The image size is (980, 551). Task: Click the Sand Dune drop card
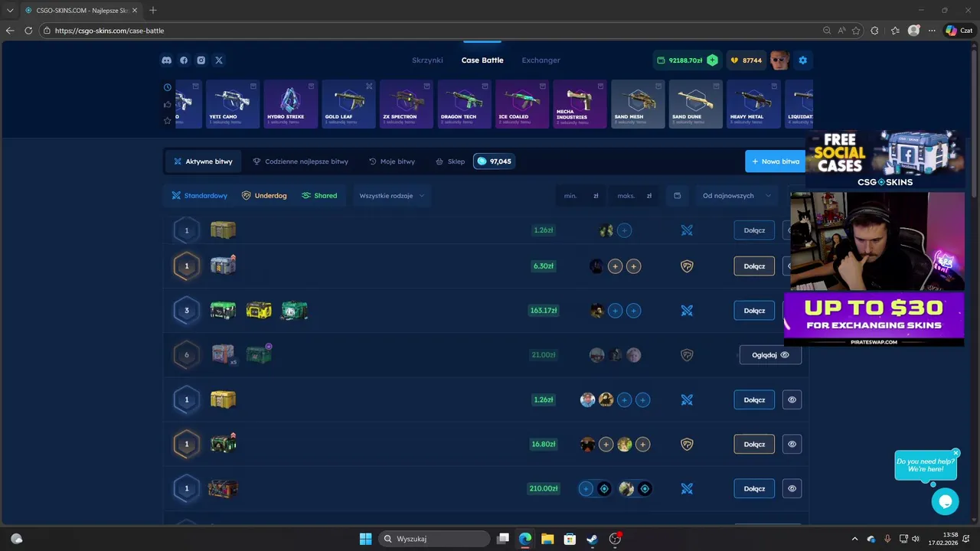pyautogui.click(x=696, y=104)
